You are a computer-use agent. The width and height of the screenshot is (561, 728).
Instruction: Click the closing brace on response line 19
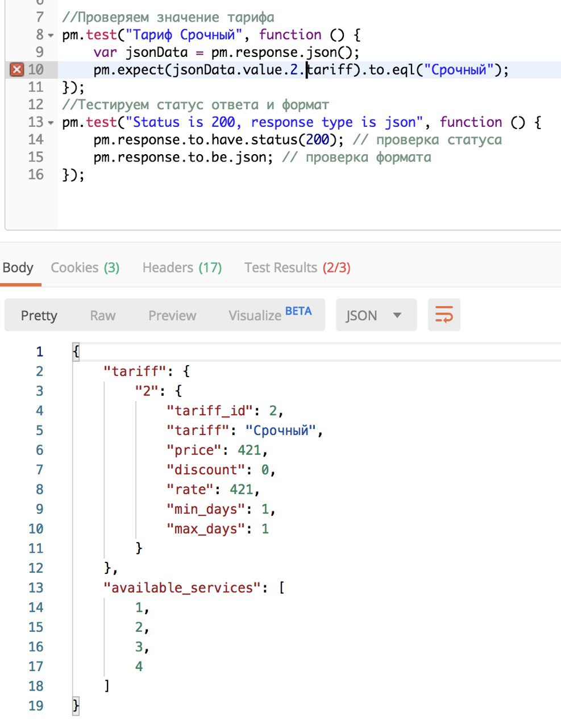76,706
